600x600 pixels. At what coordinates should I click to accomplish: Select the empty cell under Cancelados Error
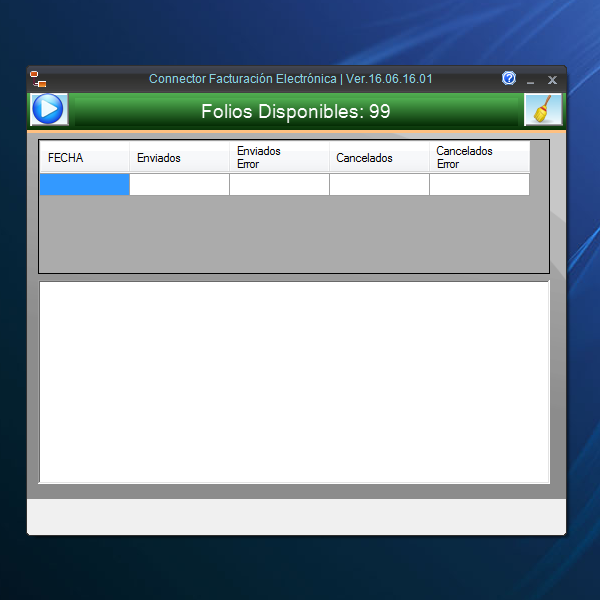click(479, 185)
